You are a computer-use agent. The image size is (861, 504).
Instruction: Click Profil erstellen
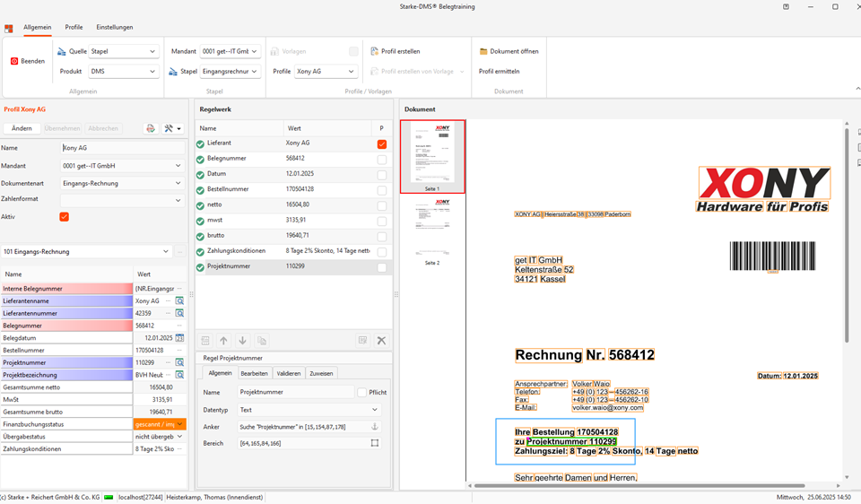tap(396, 51)
